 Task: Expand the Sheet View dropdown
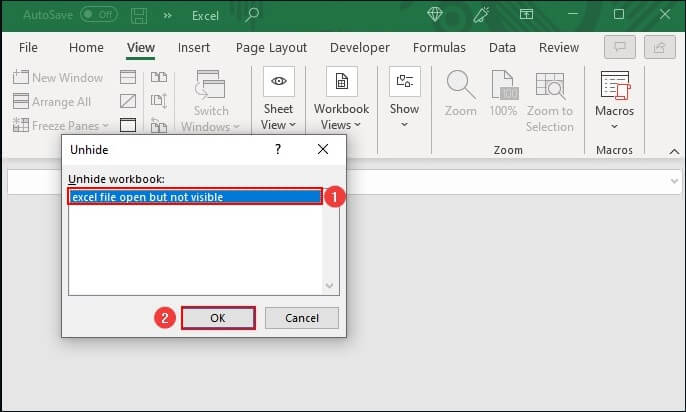279,125
